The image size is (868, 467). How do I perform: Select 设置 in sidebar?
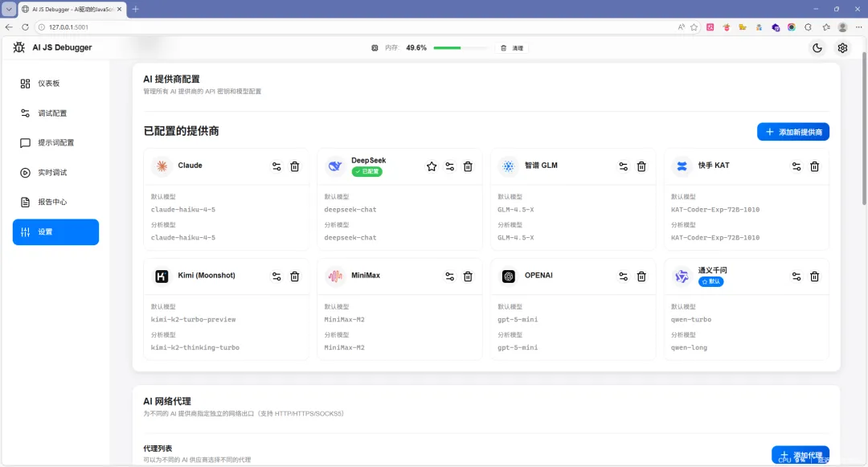click(x=55, y=231)
